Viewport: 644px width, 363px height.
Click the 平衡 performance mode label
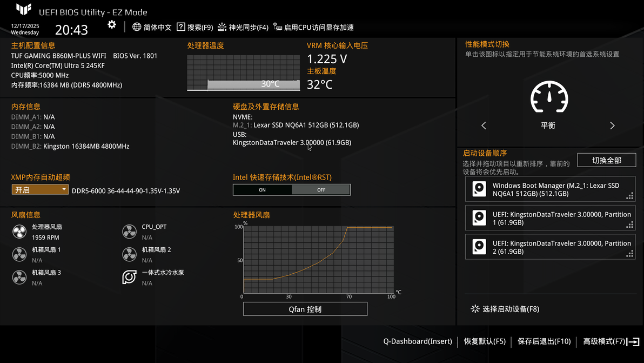(x=548, y=126)
